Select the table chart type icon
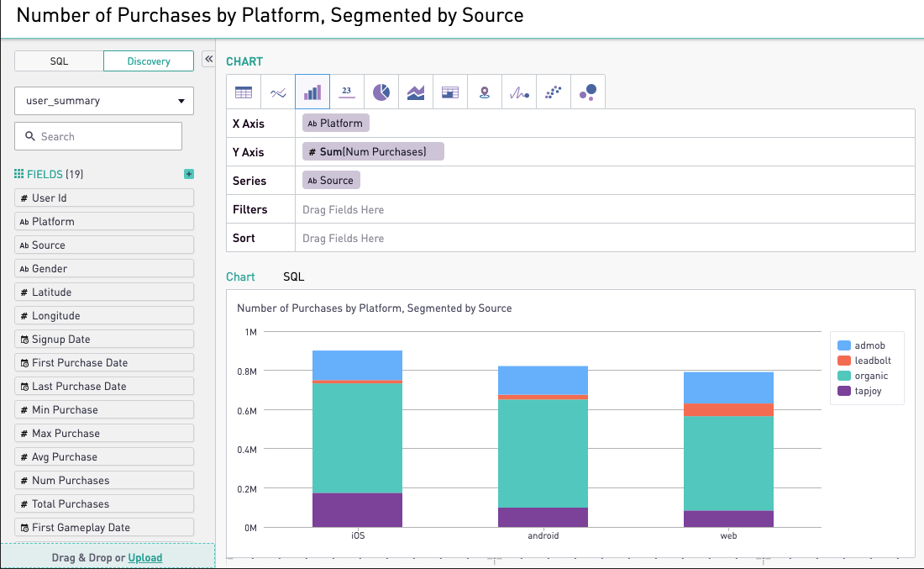The height and width of the screenshot is (569, 924). click(244, 92)
